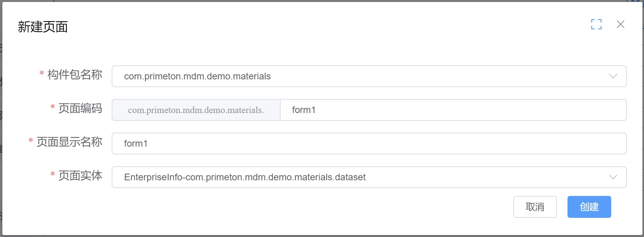Click the 构件包名称 field label
Image resolution: width=644 pixels, height=237 pixels.
click(75, 75)
